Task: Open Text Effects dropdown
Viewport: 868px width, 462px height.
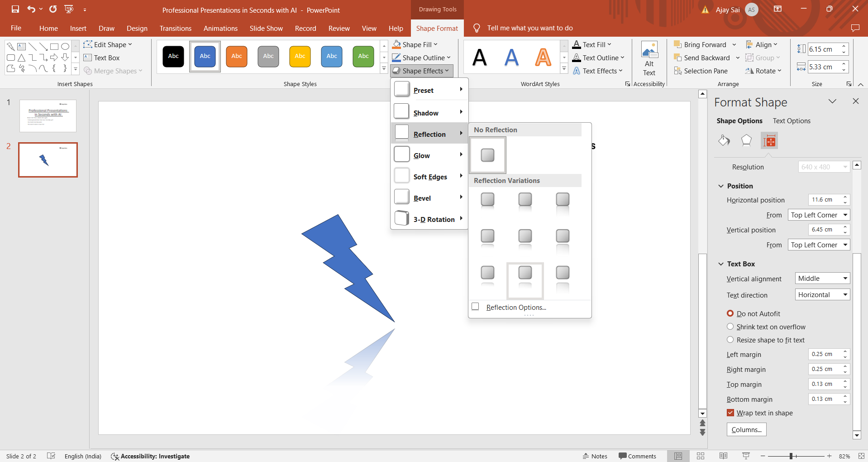Action: click(x=598, y=71)
